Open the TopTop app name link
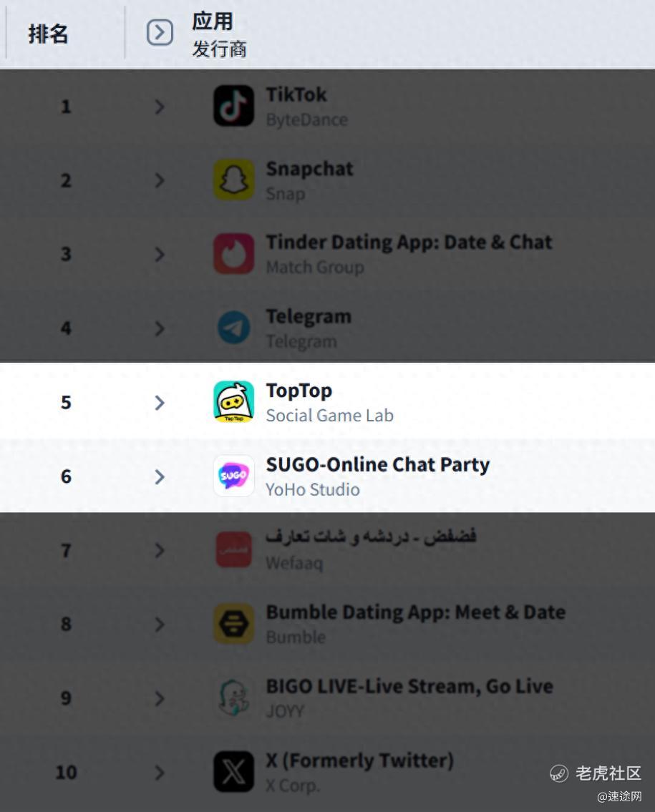 299,391
